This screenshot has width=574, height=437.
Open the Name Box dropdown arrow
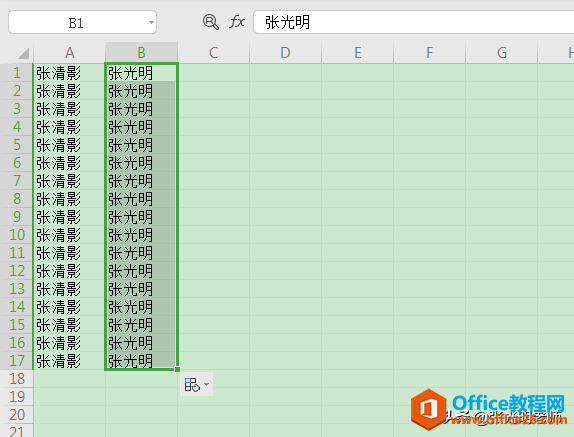[151, 23]
